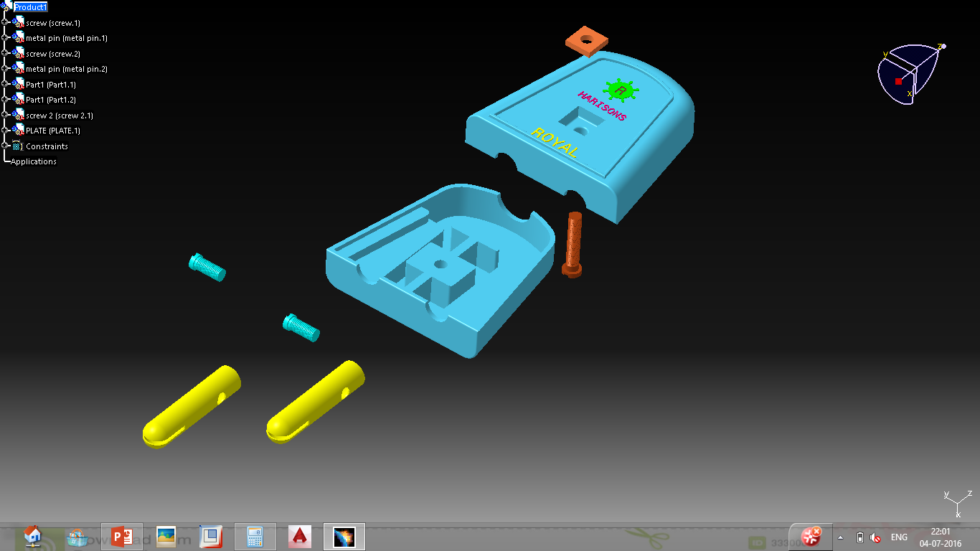Click the metal pin.2 component icon

(x=18, y=68)
